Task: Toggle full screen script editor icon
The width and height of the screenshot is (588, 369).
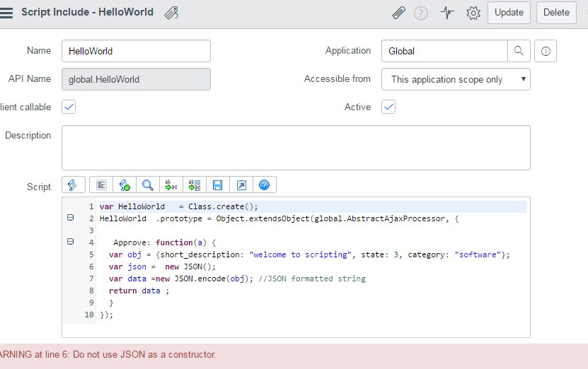Action: (241, 184)
